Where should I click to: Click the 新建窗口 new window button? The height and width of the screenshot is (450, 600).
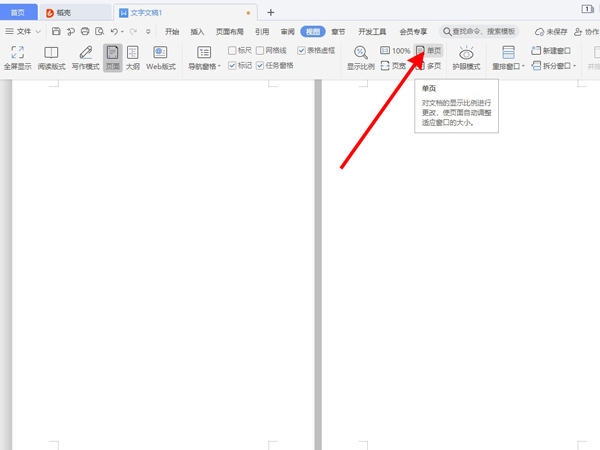[x=551, y=50]
